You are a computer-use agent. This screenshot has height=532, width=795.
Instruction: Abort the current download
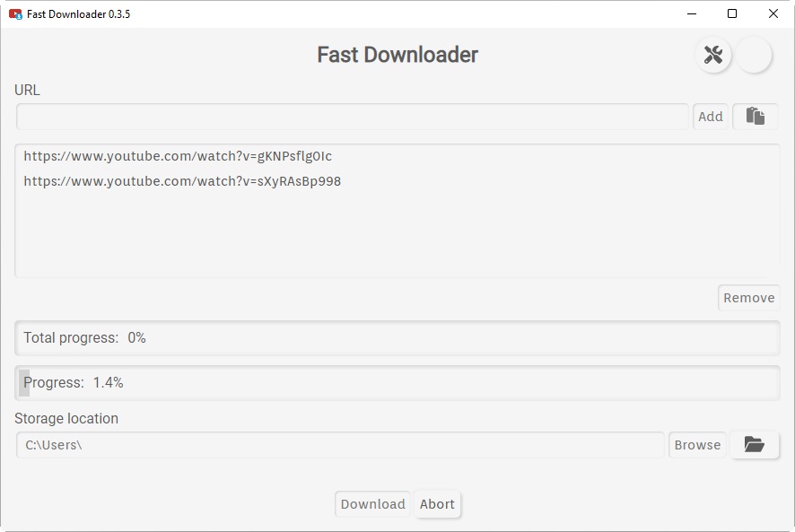tap(437, 504)
